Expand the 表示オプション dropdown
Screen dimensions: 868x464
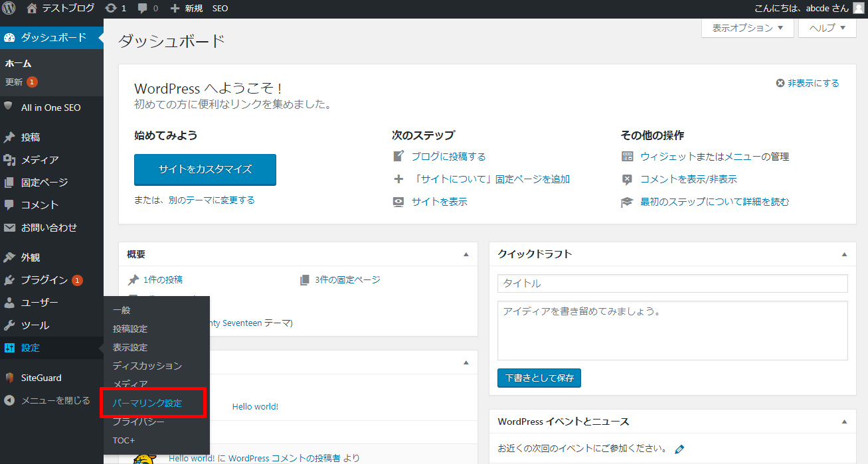click(x=747, y=28)
